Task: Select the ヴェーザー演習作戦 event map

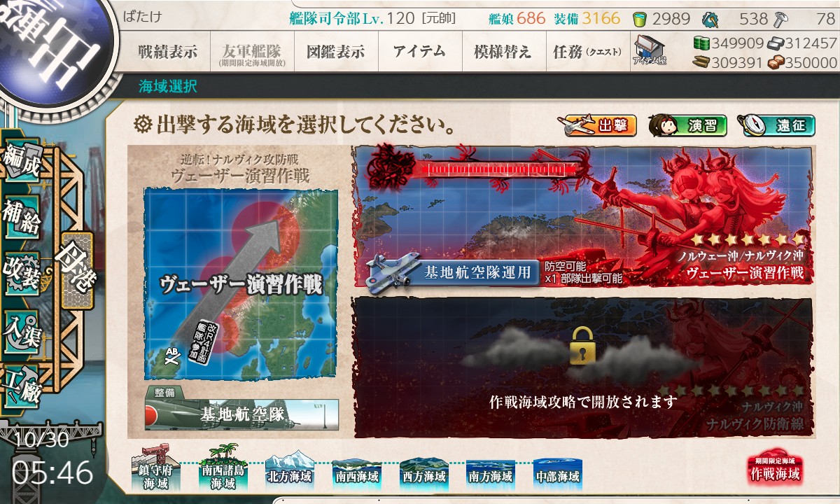Action: coord(582,216)
